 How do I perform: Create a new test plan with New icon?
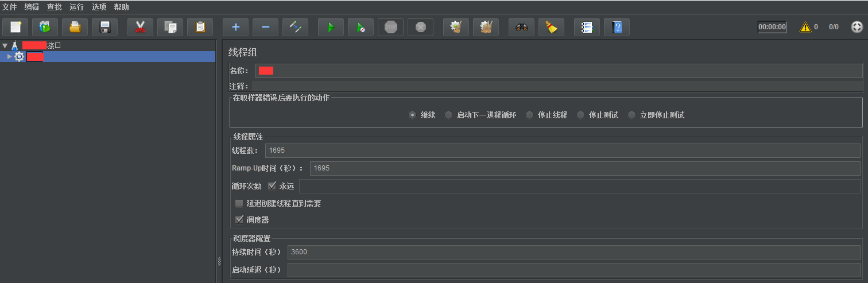pyautogui.click(x=15, y=27)
